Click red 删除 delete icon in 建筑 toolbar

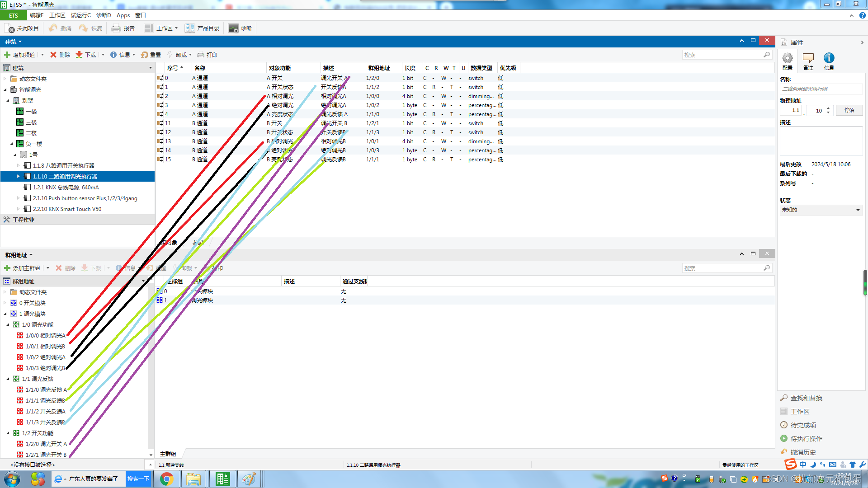pyautogui.click(x=53, y=55)
